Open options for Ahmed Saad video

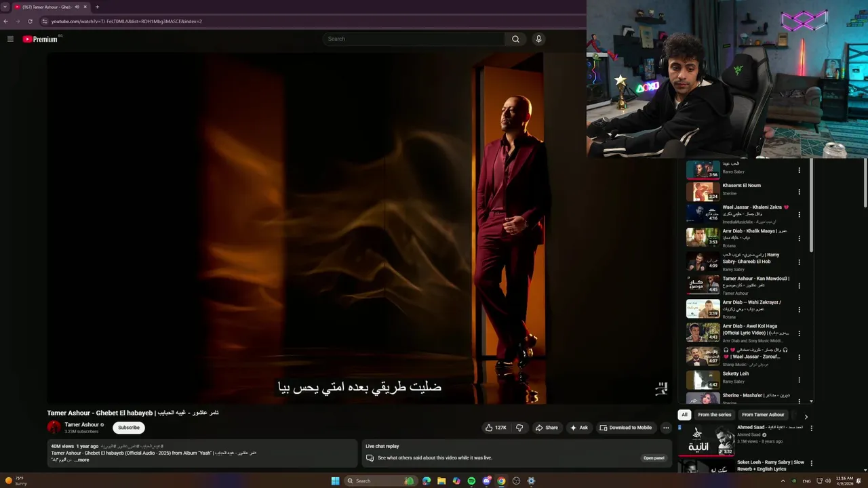pyautogui.click(x=811, y=428)
